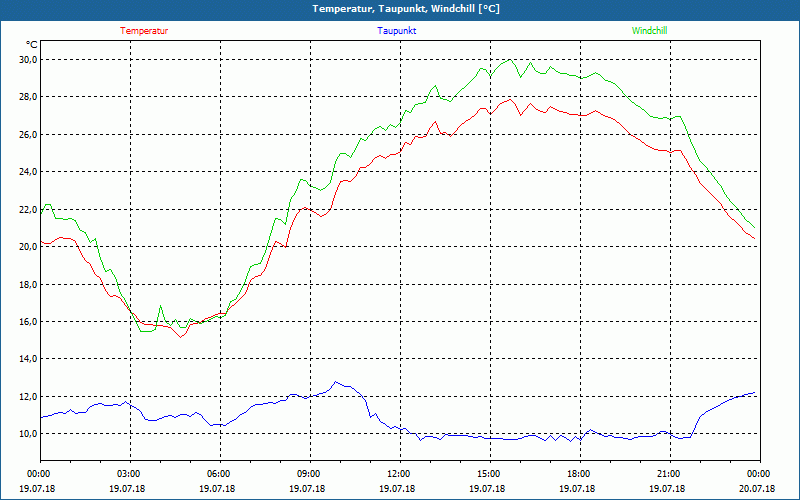The image size is (800, 500).
Task: Click the 26,0 y-axis value
Action: point(29,135)
